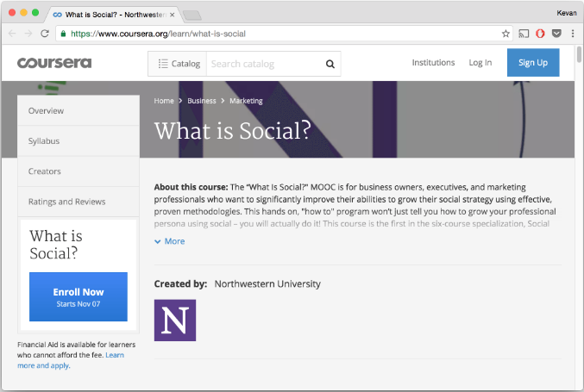Image resolution: width=584 pixels, height=392 pixels.
Task: Click the search magnifier icon
Action: tap(330, 64)
